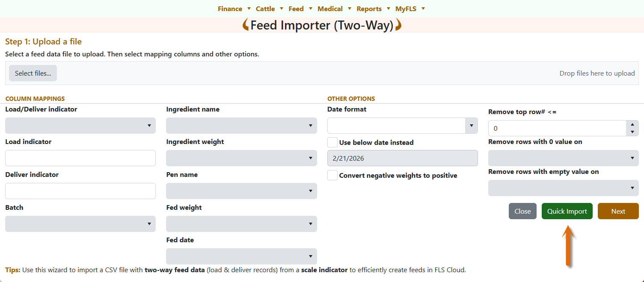
Task: Click the Load indicator text field
Action: point(80,158)
